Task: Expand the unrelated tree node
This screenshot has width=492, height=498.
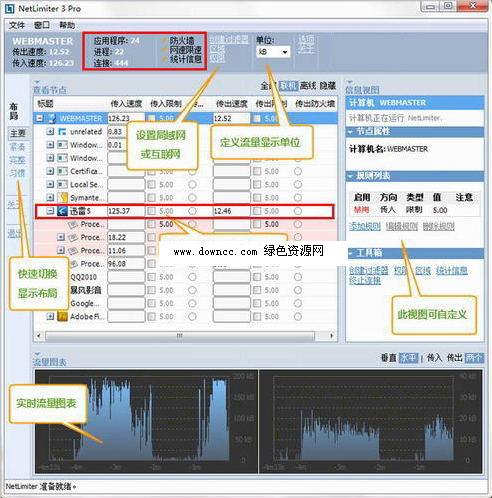Action: click(50, 132)
